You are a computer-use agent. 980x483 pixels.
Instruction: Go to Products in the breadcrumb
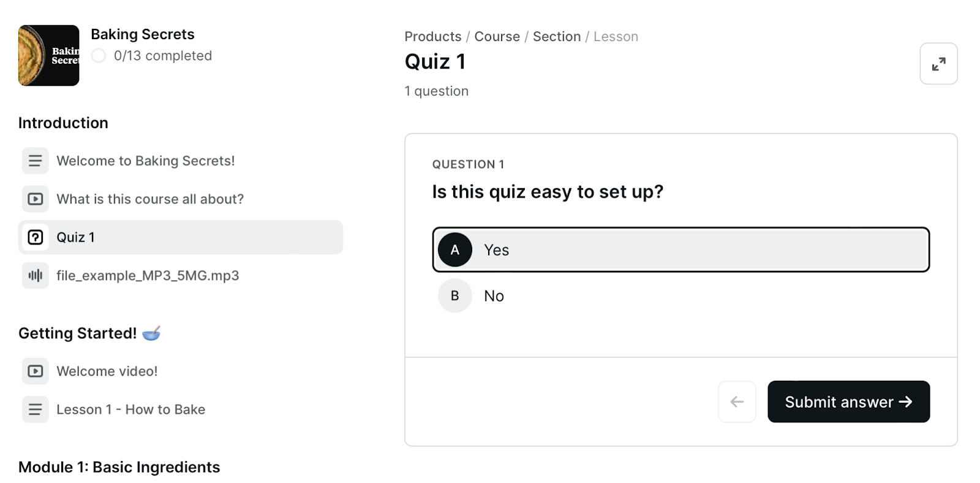pyautogui.click(x=433, y=37)
